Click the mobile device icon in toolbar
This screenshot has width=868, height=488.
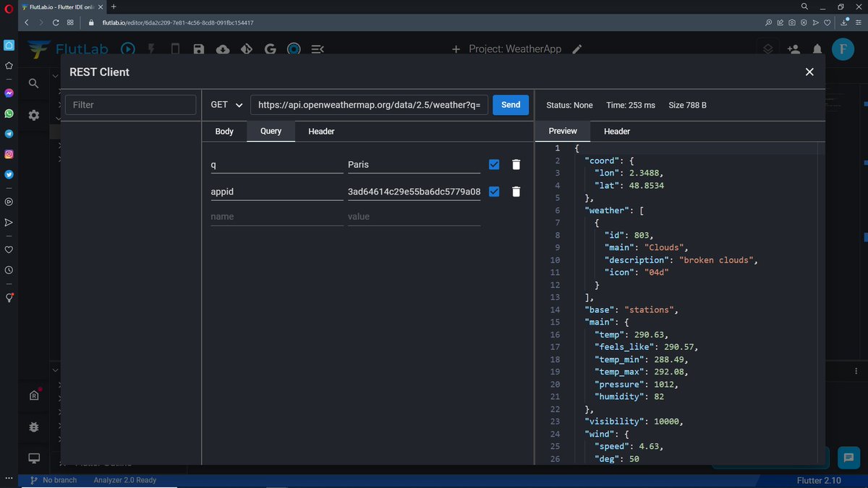tap(175, 49)
